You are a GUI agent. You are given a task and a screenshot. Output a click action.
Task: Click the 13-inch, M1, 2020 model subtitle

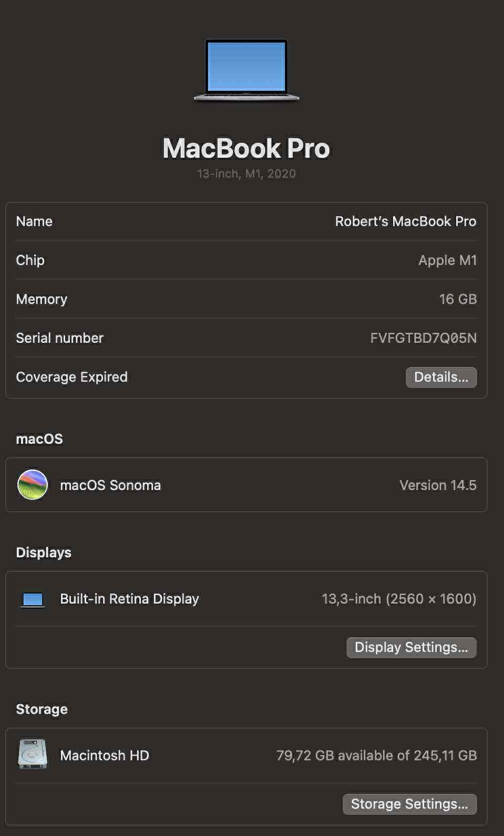246,174
